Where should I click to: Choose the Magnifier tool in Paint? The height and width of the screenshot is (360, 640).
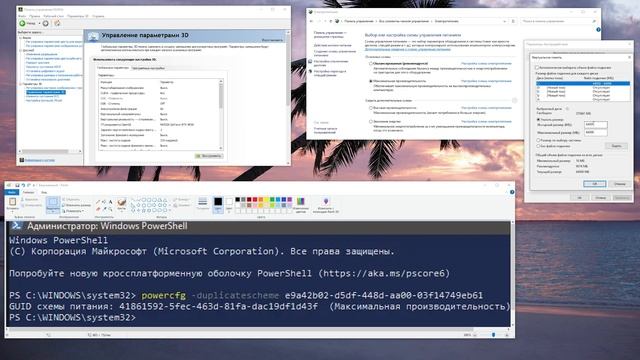pos(110,209)
